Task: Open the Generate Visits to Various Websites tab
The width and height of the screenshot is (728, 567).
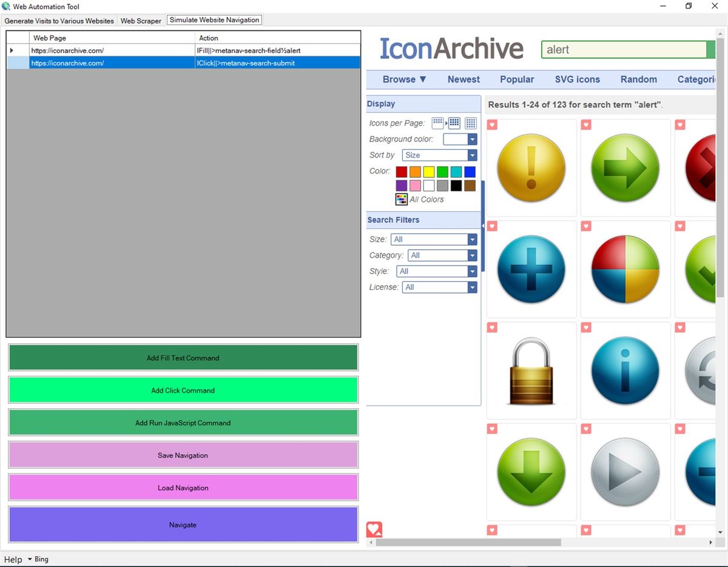Action: pos(59,20)
